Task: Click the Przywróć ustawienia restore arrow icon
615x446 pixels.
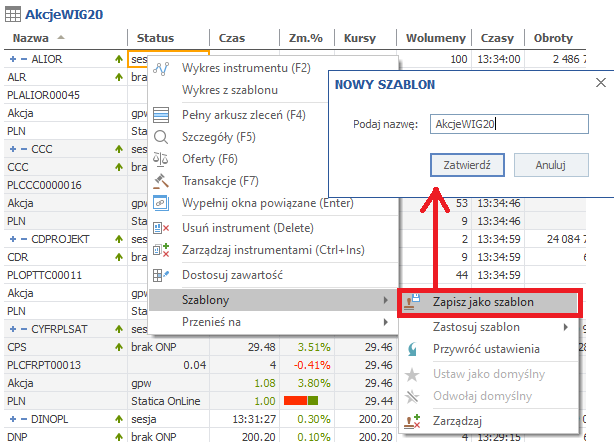Action: (412, 349)
